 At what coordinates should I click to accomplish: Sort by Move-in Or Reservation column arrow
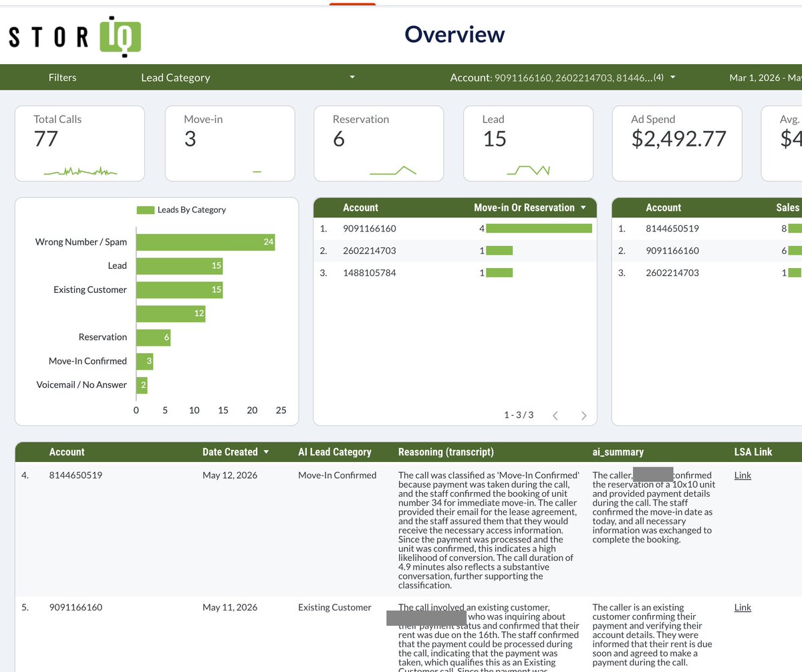click(x=583, y=208)
